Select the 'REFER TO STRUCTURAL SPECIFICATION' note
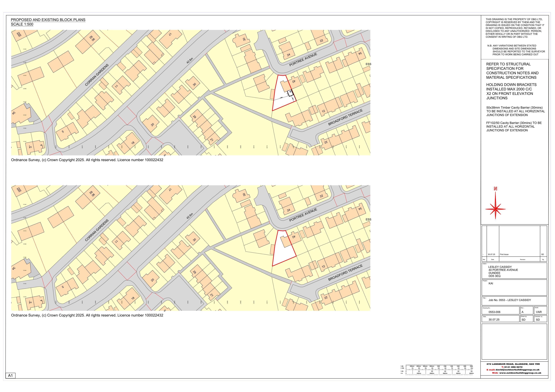This screenshot has height=392, width=555. 512,71
